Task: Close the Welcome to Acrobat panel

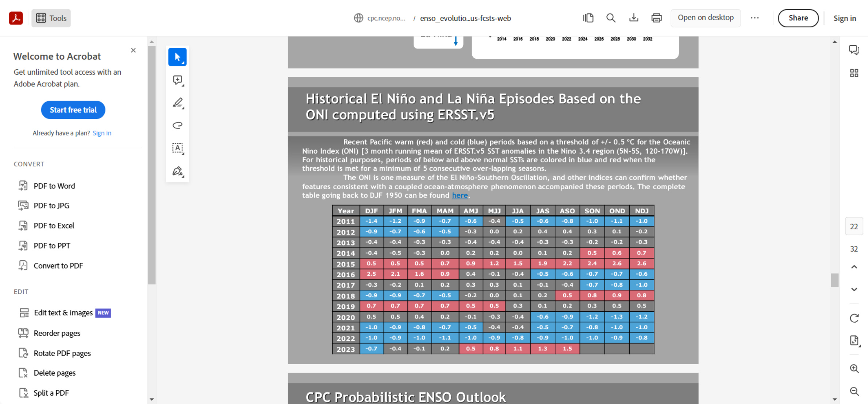Action: click(x=133, y=50)
